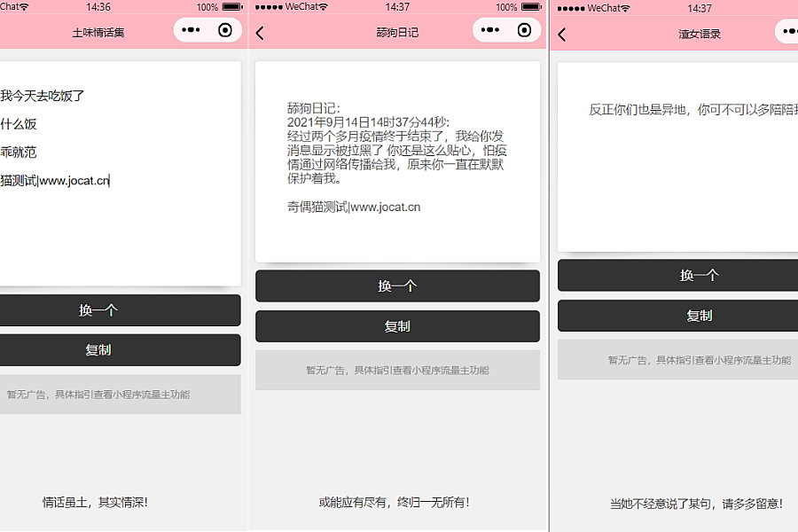This screenshot has width=798, height=532.
Task: Copy the diary text with 复制 in 舔狗日记
Action: [x=397, y=326]
